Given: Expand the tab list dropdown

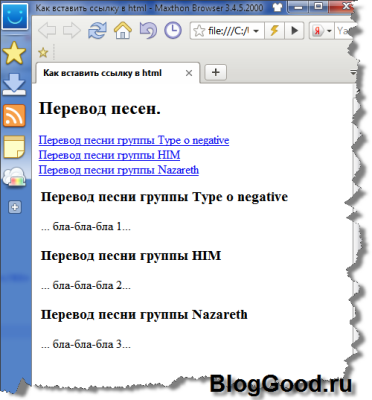Looking at the screenshot, I should (353, 72).
